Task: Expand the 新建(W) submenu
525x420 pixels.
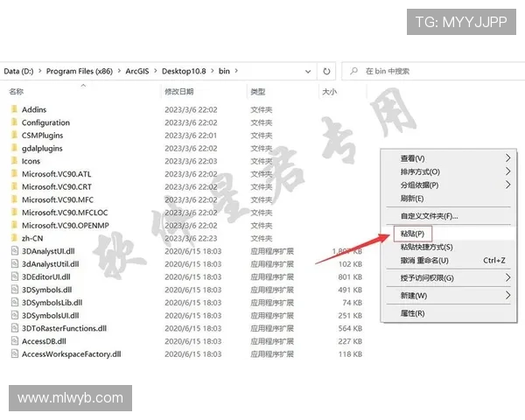Action: pyautogui.click(x=507, y=296)
